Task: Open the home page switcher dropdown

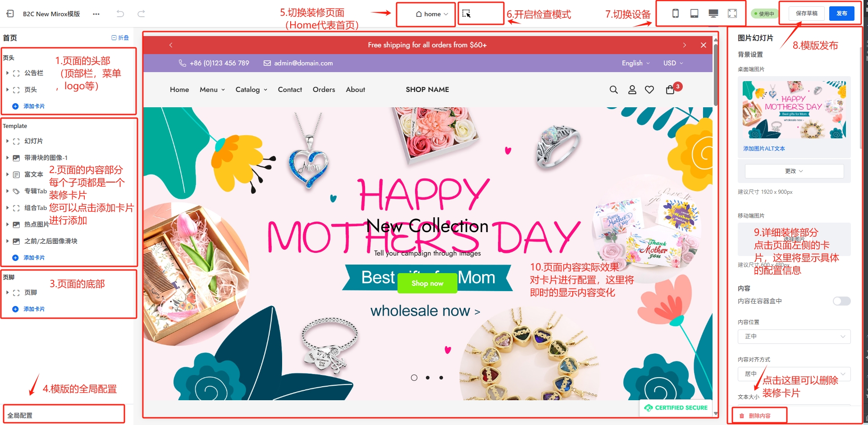Action: click(432, 14)
